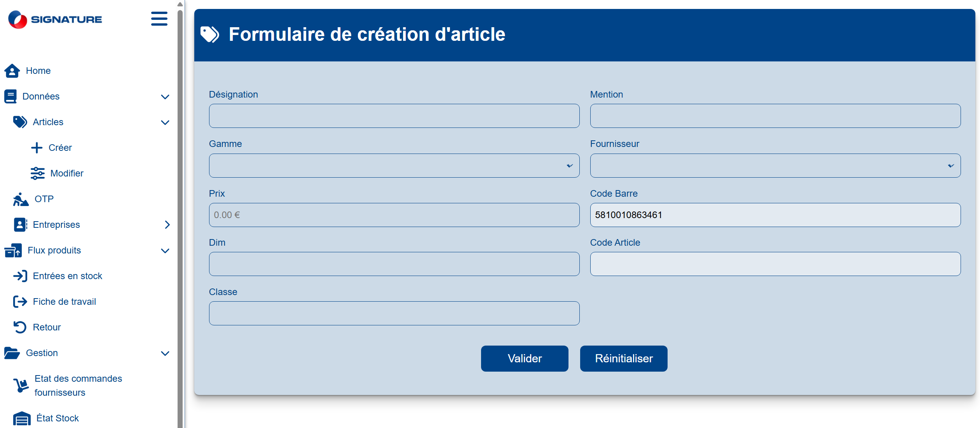980x428 pixels.
Task: Click the État Stock warehouse icon
Action: [22, 418]
